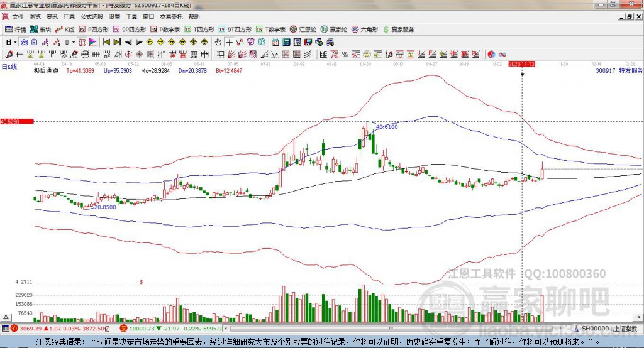Screen dimensions: 644x348
Task: Click the red-blue yin-yang icon
Action: [x=491, y=54]
